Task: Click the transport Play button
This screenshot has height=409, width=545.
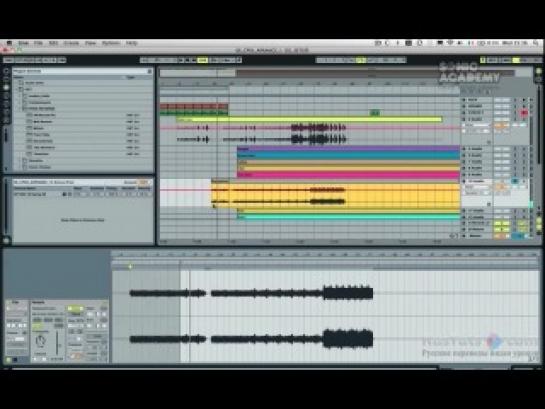Action: [x=181, y=60]
